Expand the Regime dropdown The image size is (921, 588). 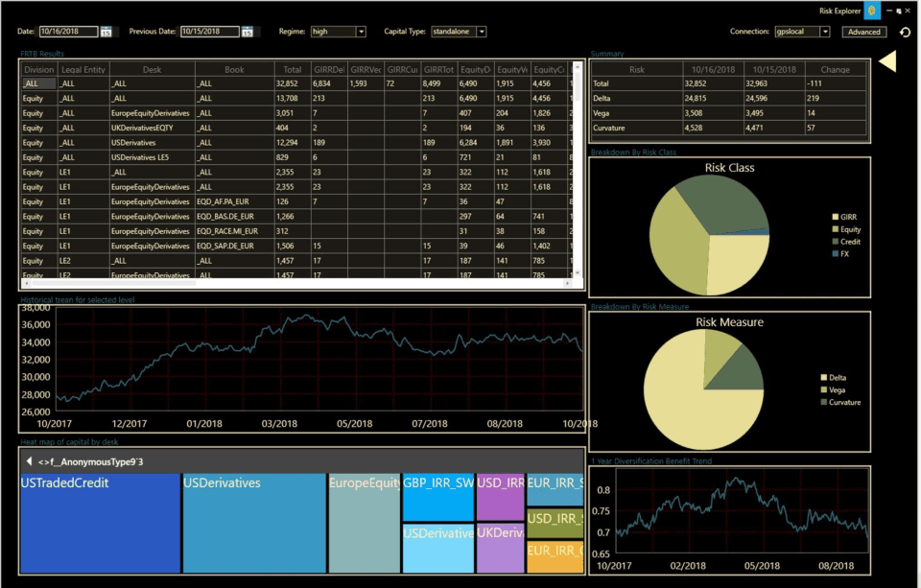point(361,32)
